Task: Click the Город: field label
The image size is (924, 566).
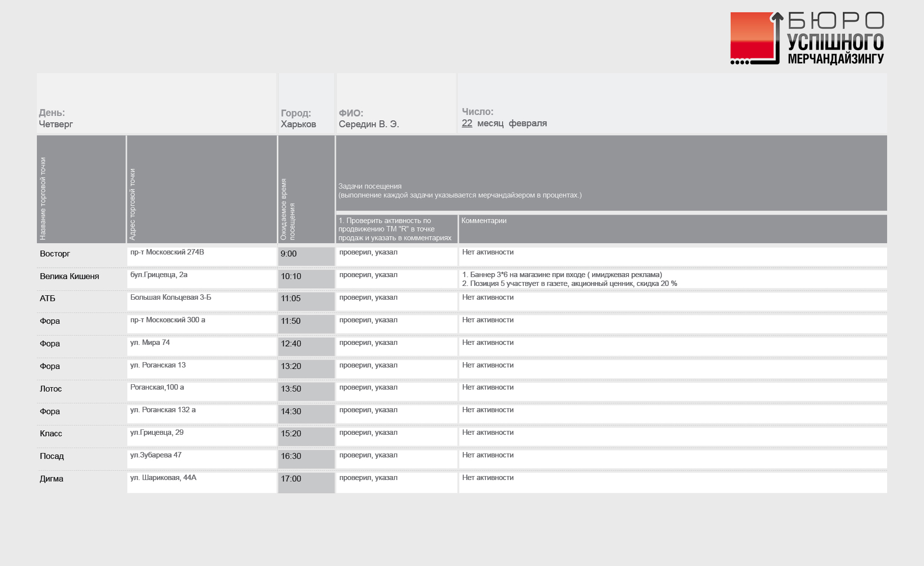Action: [x=296, y=113]
